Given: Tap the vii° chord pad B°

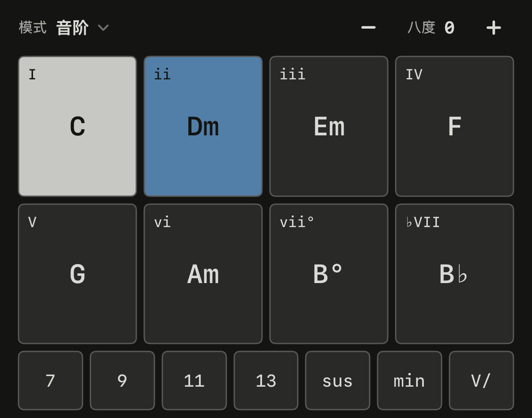Looking at the screenshot, I should coord(329,274).
